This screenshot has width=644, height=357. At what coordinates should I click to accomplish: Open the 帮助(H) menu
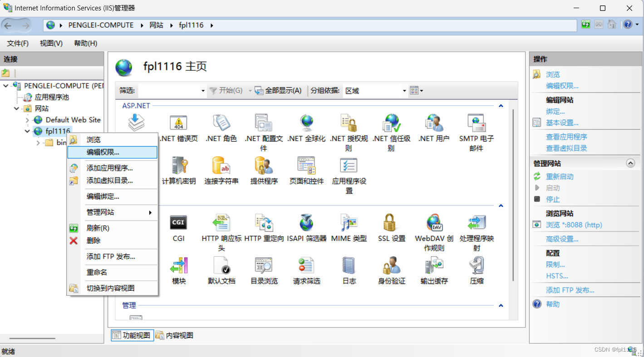pos(86,43)
